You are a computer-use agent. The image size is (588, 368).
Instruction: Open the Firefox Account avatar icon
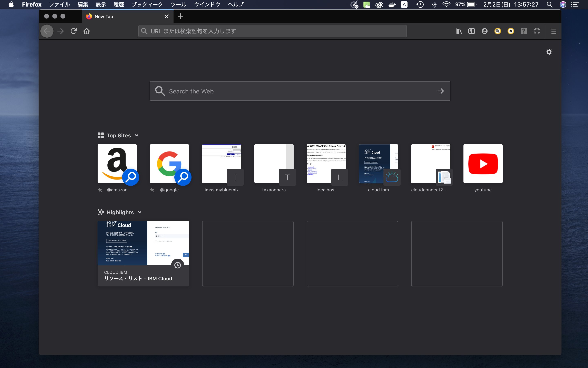(x=484, y=31)
